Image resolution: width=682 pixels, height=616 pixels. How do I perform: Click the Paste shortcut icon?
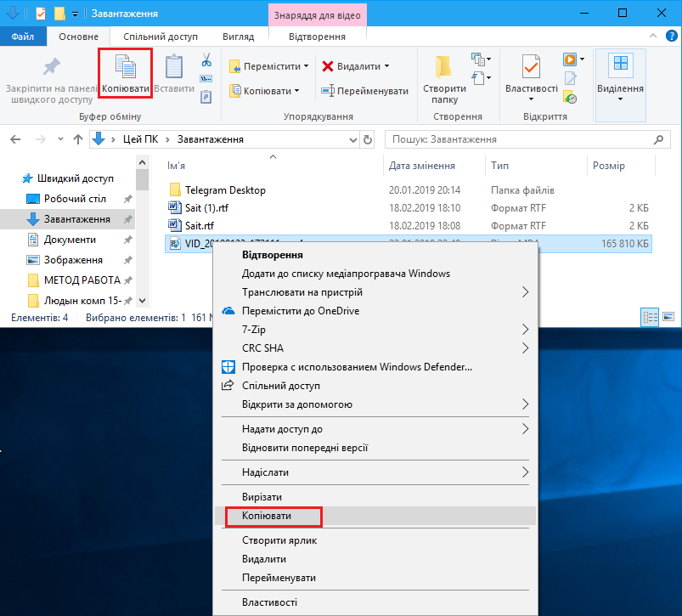tap(206, 97)
